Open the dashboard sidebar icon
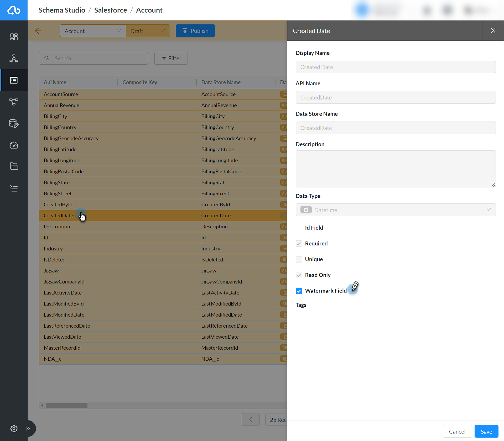 [14, 37]
